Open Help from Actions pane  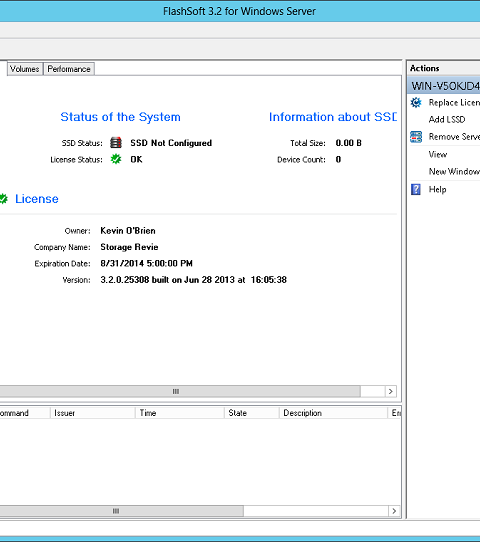[x=437, y=189]
